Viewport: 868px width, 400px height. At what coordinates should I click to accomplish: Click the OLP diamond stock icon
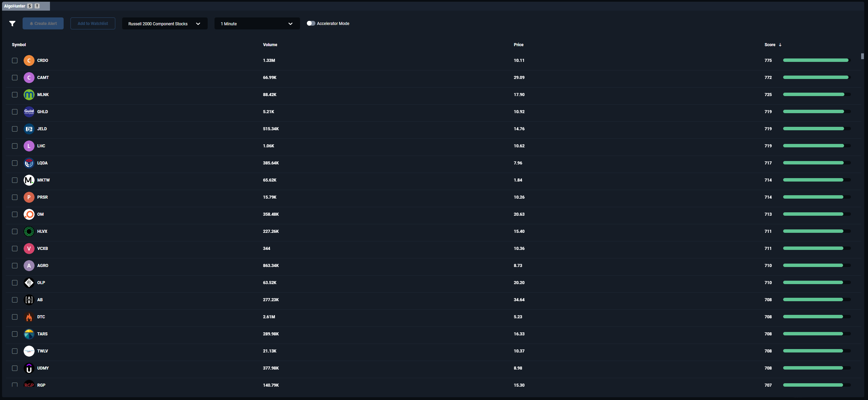(29, 283)
